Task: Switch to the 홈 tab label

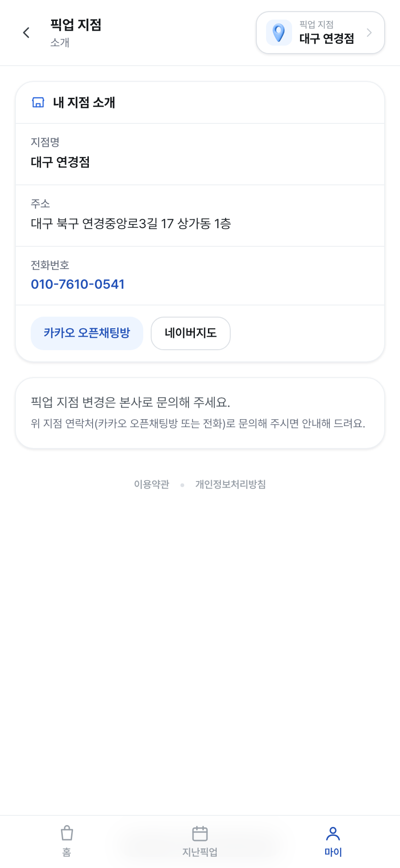Action: (67, 852)
